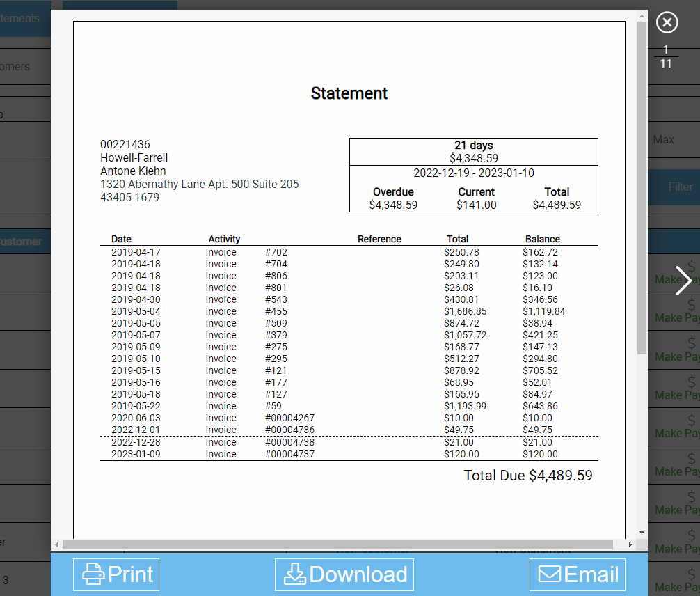Click horizontal scrollbar left arrow
700x596 pixels.
coord(56,544)
